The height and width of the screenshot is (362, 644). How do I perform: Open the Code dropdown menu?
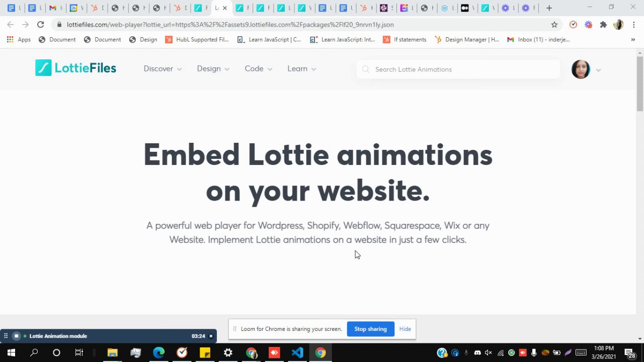coord(258,69)
